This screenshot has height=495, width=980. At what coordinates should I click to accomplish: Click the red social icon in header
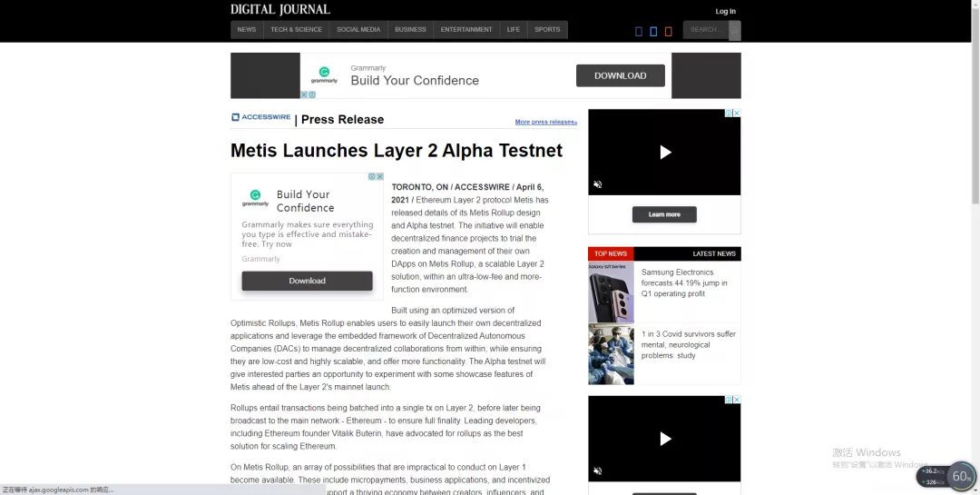pos(669,31)
